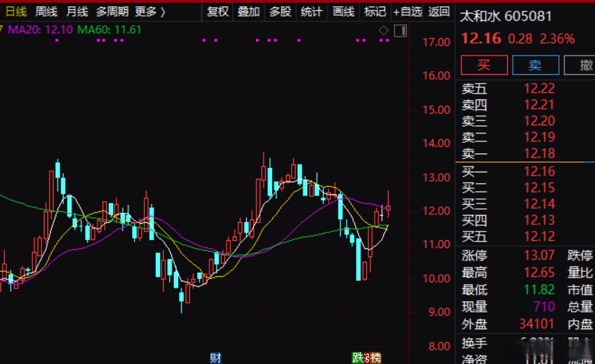The height and width of the screenshot is (364, 595).
Task: Click the 财 financial report marker on chart
Action: pos(215,357)
